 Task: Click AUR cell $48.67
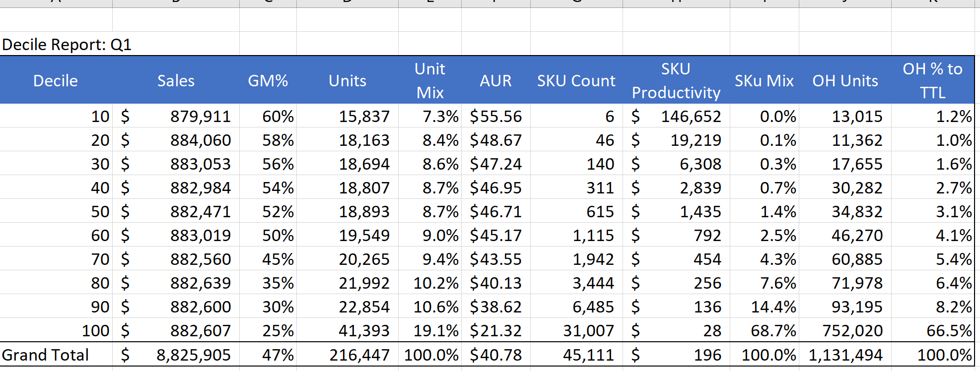coord(496,140)
